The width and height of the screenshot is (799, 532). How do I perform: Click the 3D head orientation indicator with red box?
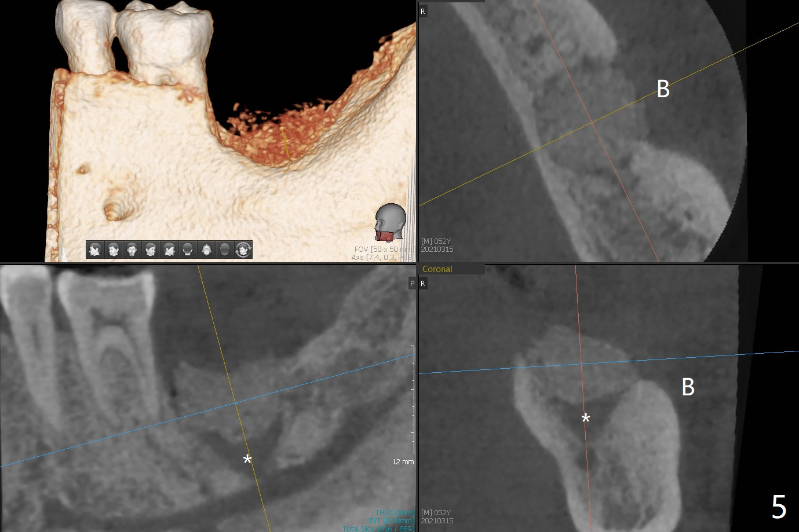390,222
